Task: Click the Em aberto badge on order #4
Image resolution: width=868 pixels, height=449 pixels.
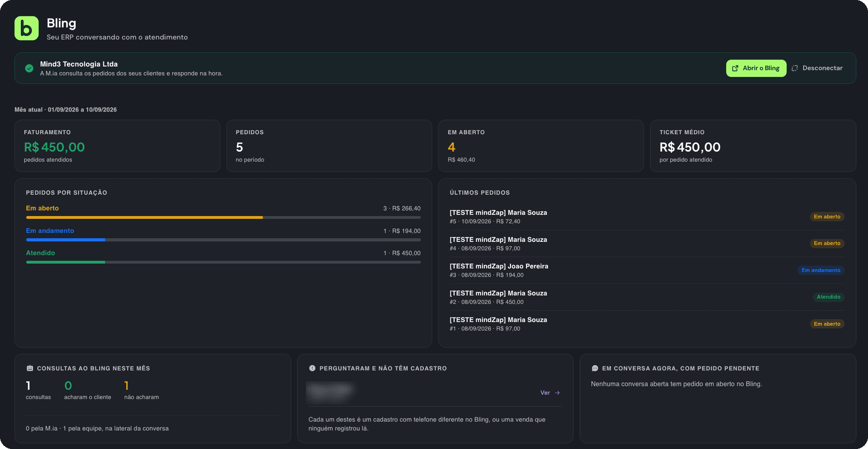Action: (x=827, y=243)
